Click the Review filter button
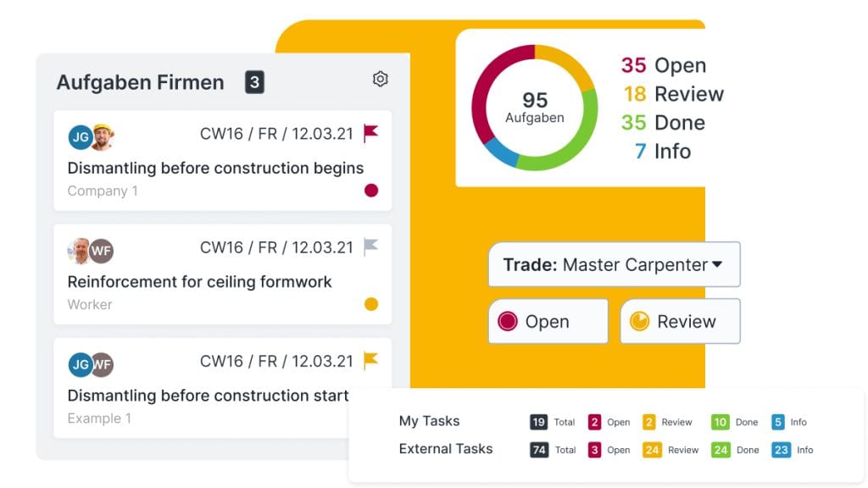This screenshot has width=868, height=488. point(680,320)
